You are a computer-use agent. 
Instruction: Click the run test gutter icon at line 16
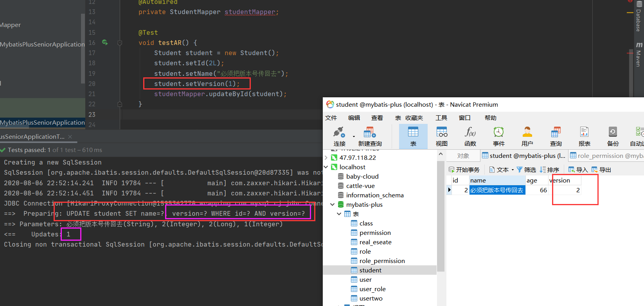(105, 42)
